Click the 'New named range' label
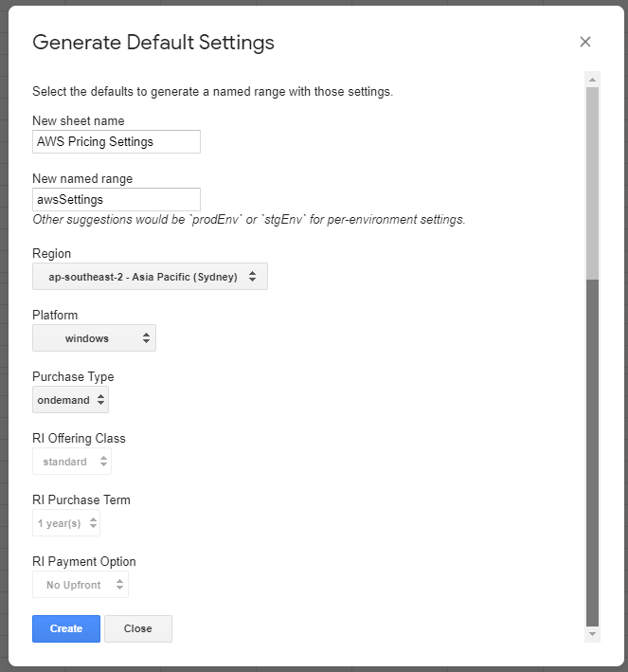 coord(82,178)
